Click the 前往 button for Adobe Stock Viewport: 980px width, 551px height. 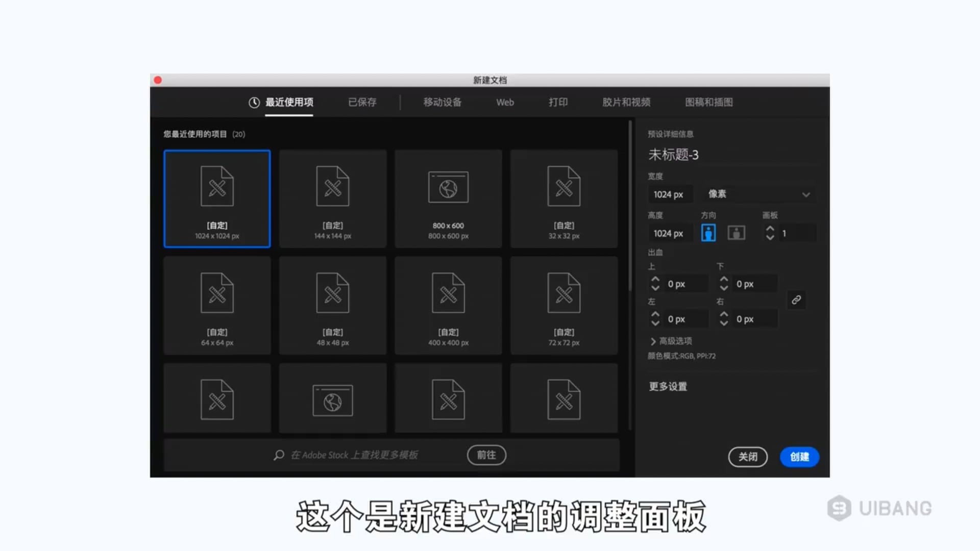486,455
